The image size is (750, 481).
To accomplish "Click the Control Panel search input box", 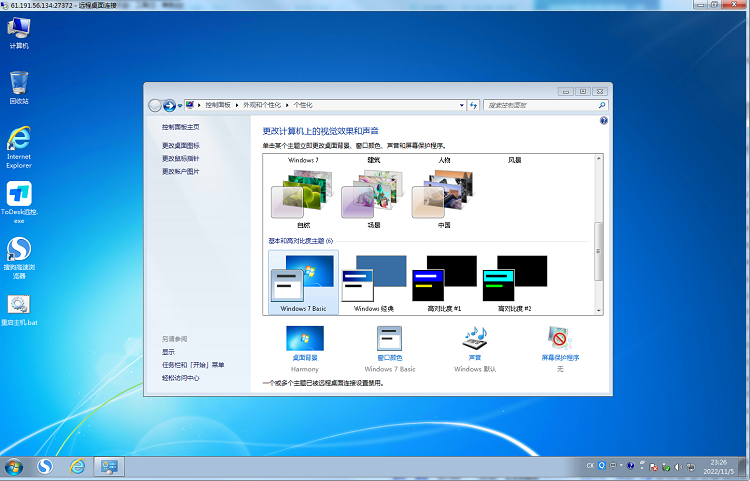I will coord(542,104).
